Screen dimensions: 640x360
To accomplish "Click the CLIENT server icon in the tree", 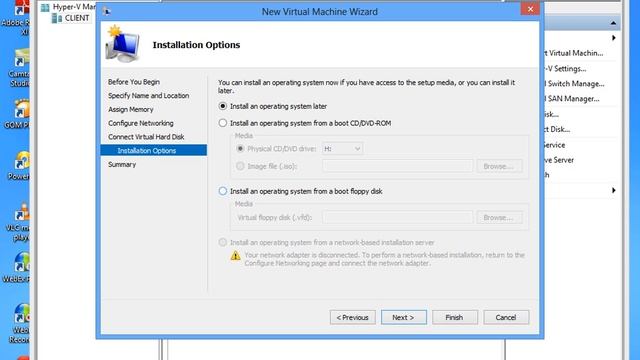I will click(57, 18).
